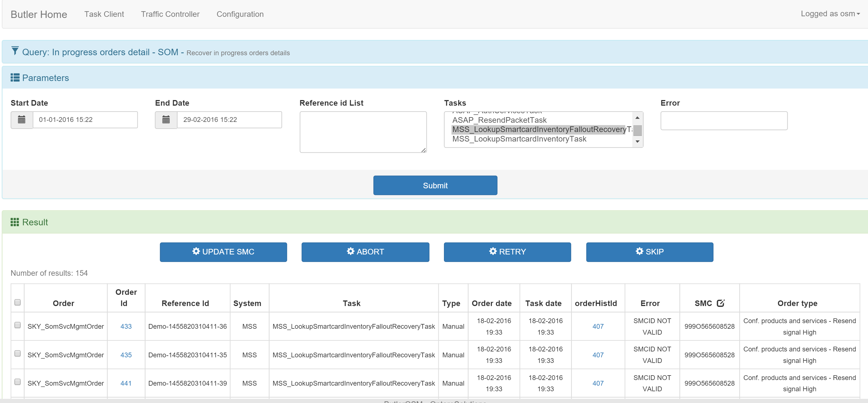Image resolution: width=868 pixels, height=403 pixels.
Task: Click reference Demo-1455820310411-39 cell
Action: coord(187,383)
